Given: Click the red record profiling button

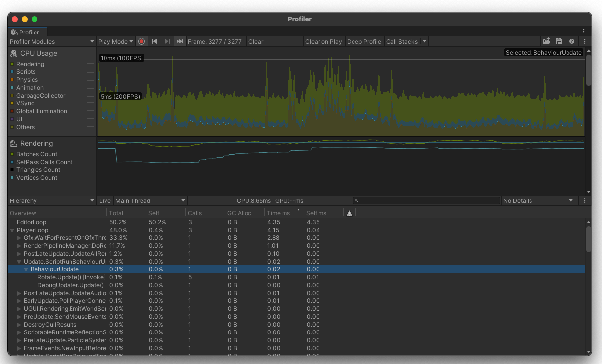Looking at the screenshot, I should [x=142, y=42].
